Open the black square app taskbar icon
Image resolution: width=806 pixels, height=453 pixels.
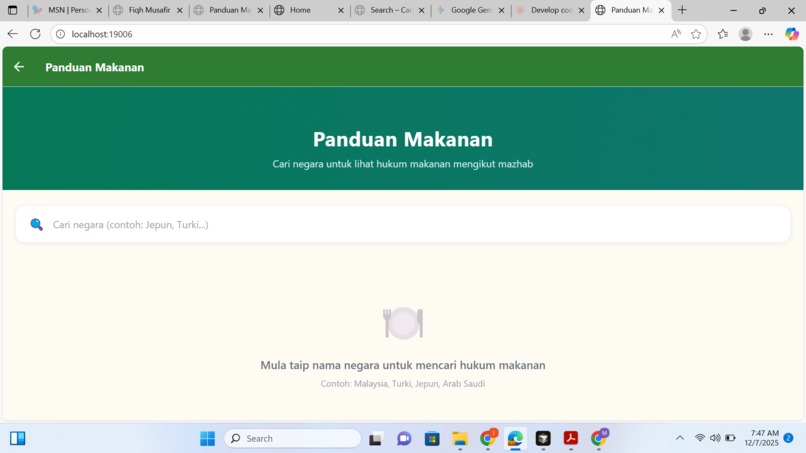[x=543, y=439]
